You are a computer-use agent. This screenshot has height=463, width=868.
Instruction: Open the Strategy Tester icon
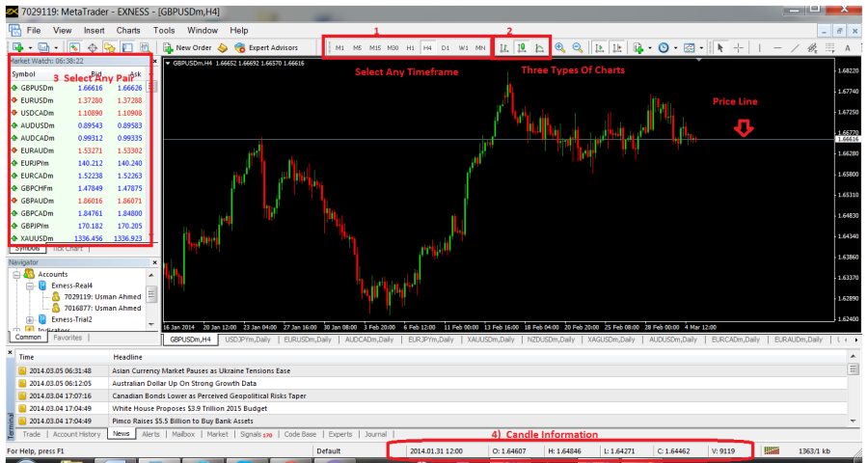(145, 47)
